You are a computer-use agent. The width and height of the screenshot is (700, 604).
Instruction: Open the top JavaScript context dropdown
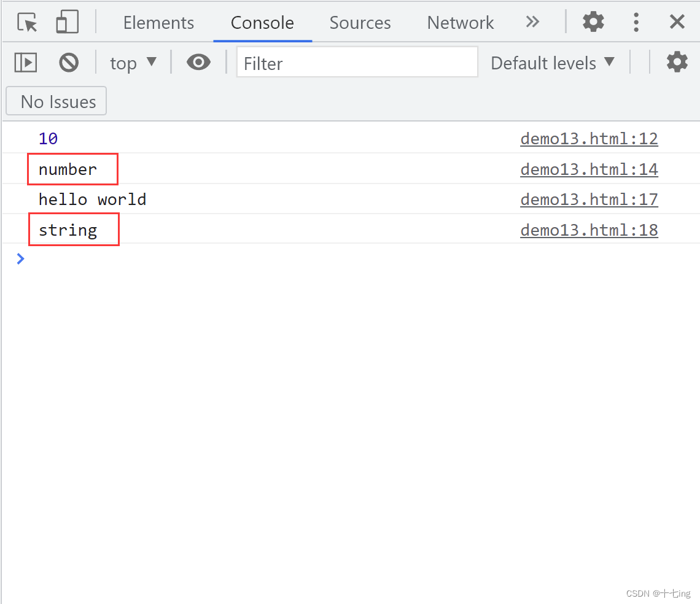click(x=133, y=63)
